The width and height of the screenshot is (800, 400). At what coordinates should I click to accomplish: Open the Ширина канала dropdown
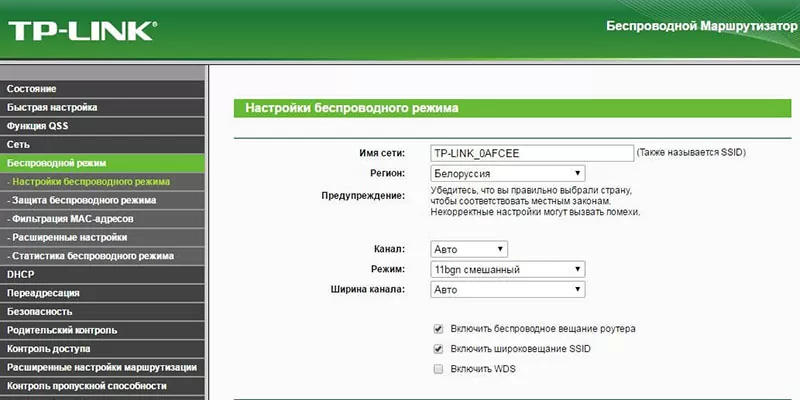point(508,289)
